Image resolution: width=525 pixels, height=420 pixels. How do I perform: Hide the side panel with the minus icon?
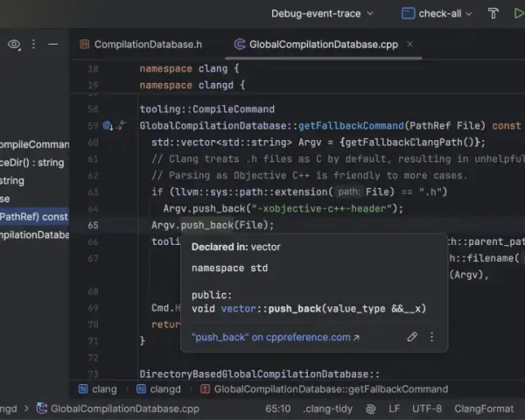pos(52,45)
